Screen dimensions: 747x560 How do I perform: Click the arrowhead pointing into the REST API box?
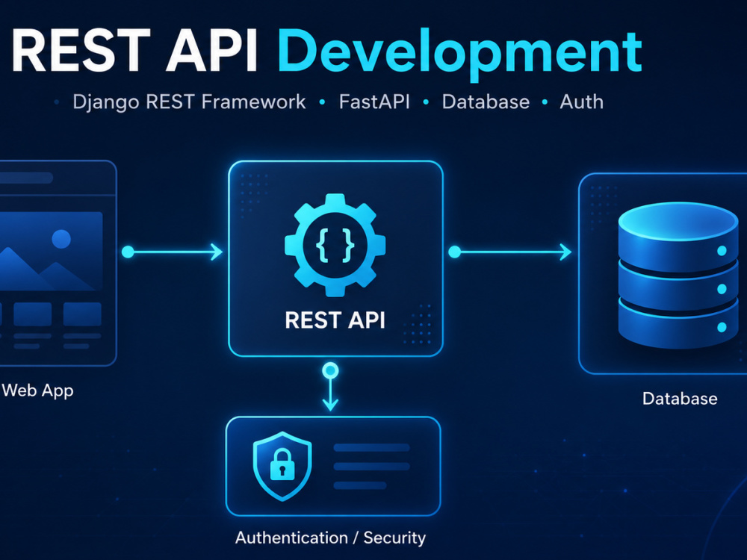tap(217, 252)
